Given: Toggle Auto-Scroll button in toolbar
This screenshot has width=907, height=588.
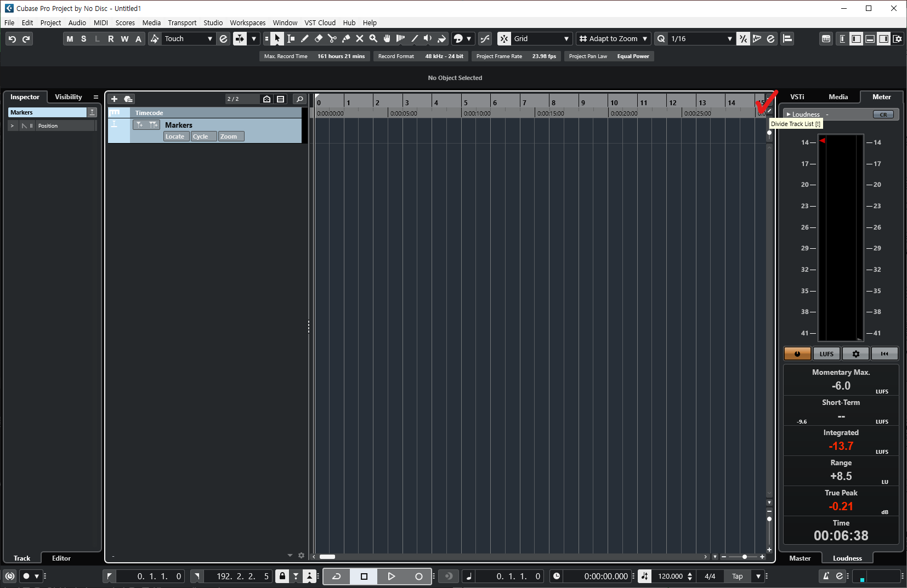Looking at the screenshot, I should point(240,39).
